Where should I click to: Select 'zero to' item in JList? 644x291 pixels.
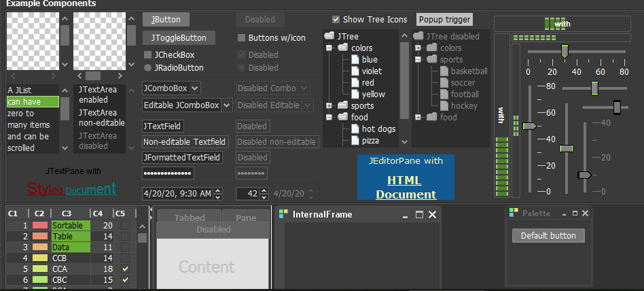[x=33, y=113]
